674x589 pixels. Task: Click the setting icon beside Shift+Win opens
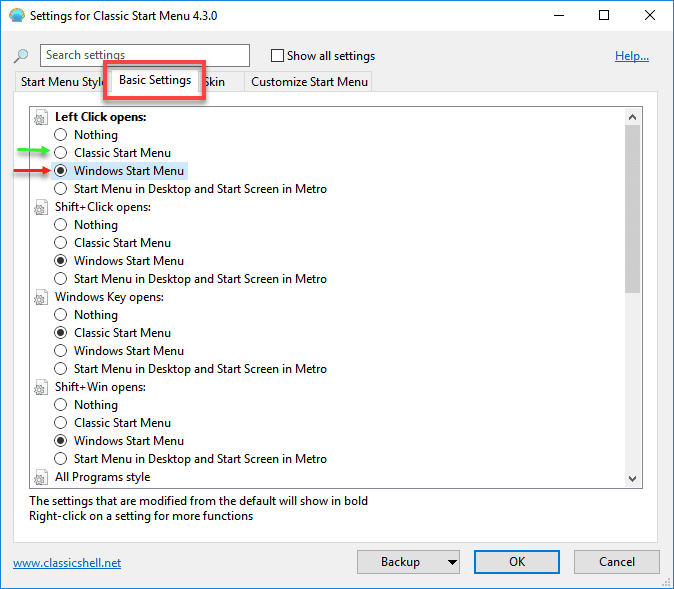pyautogui.click(x=41, y=387)
